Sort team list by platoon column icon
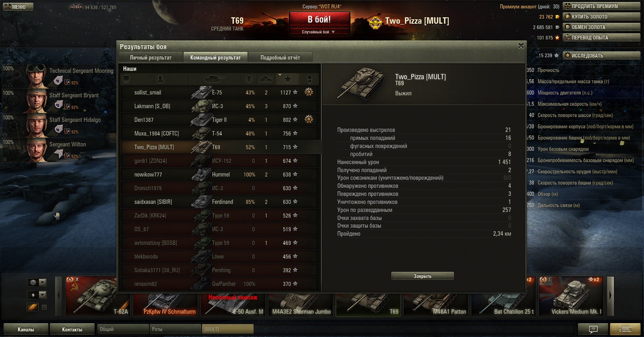Viewport: 644px width, 337px height. click(126, 79)
